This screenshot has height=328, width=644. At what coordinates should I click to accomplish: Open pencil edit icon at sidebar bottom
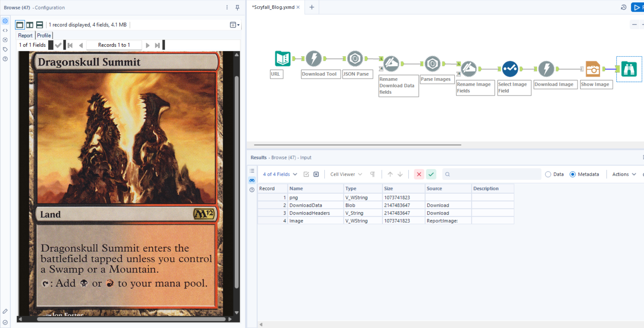tap(5, 311)
